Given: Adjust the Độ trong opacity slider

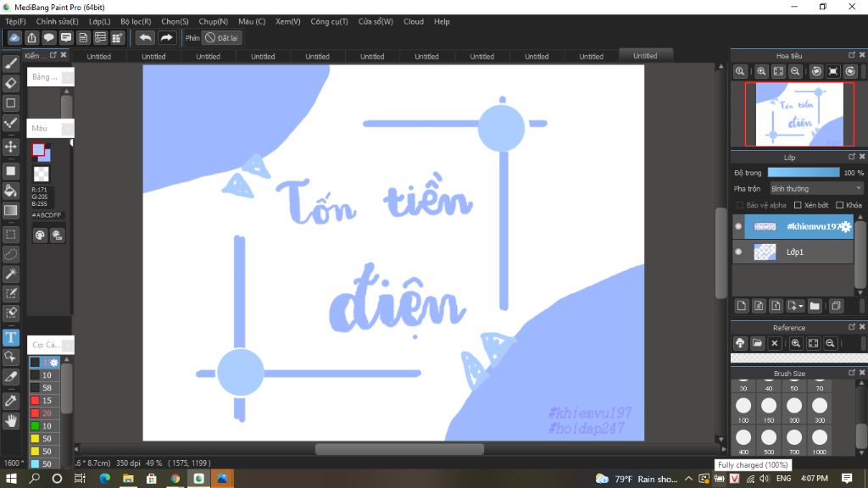Looking at the screenshot, I should pyautogui.click(x=804, y=173).
